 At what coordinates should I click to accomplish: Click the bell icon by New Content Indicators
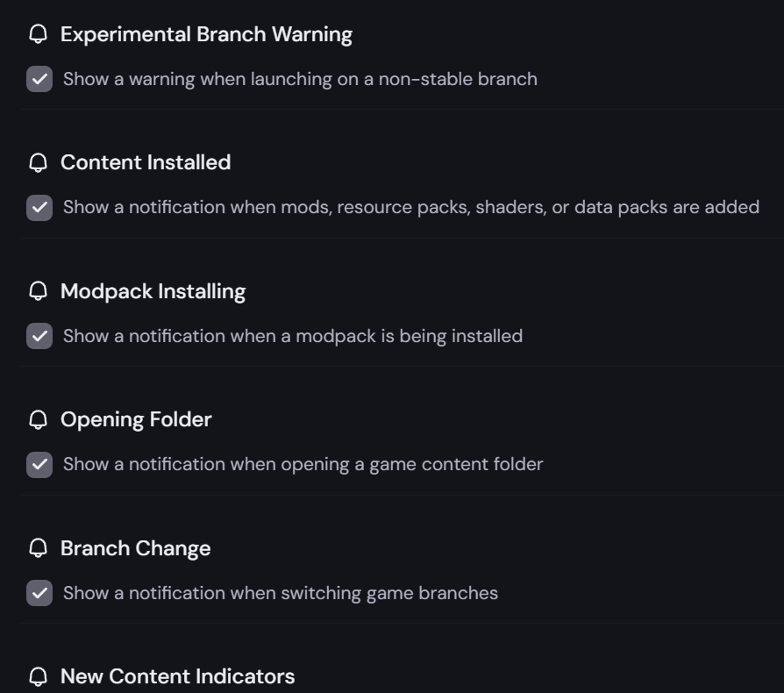click(38, 676)
